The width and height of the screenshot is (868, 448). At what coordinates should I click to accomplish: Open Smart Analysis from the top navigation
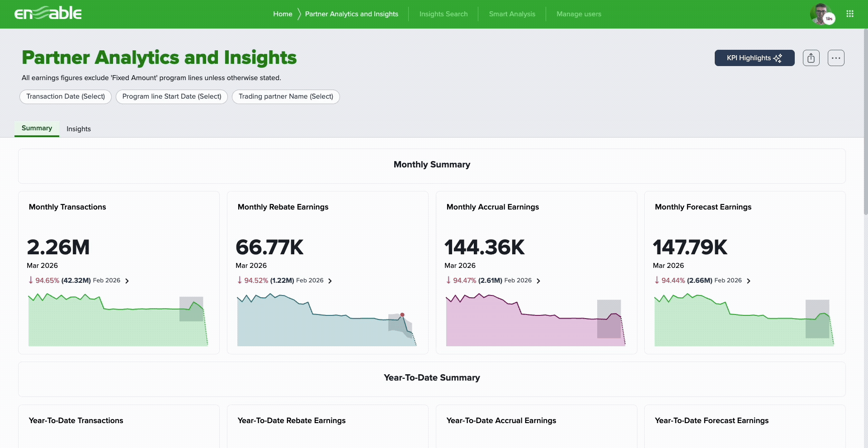(512, 14)
